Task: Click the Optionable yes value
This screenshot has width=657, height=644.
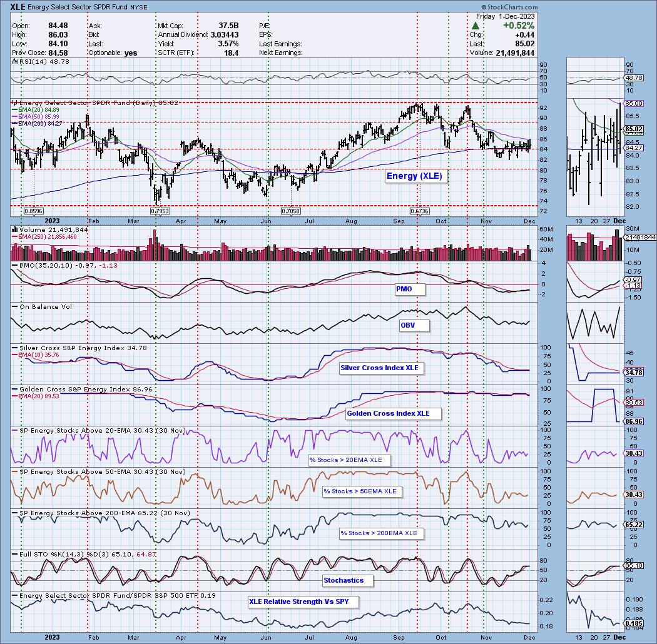Action: pos(131,53)
